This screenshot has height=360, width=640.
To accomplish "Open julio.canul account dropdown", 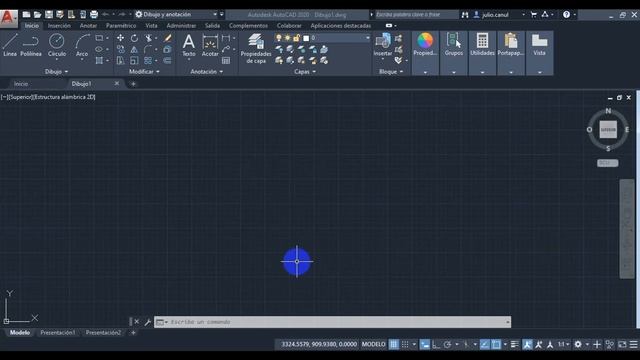I will coord(499,15).
